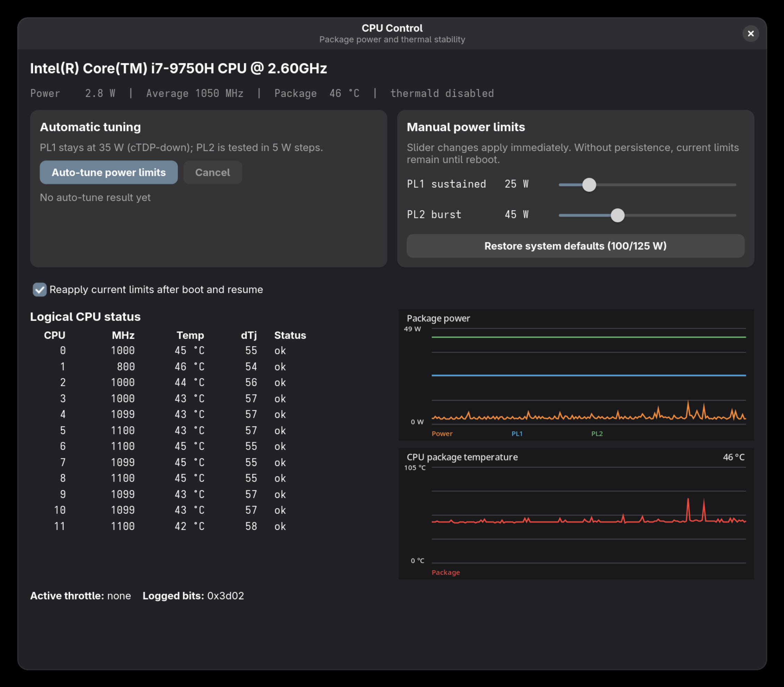Click the red Package legend label

(x=445, y=572)
